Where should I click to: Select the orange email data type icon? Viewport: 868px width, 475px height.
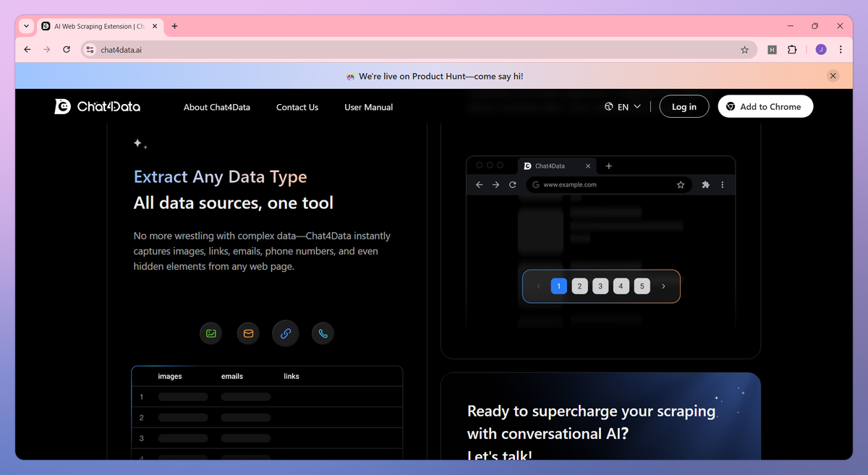(248, 333)
